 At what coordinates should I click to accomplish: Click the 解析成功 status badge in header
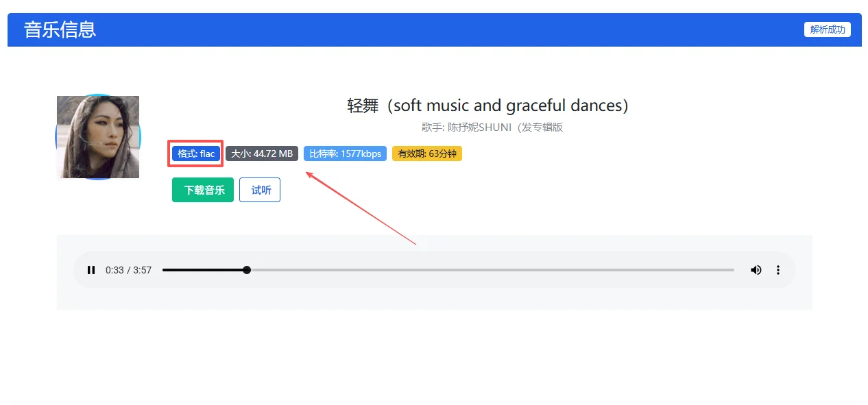click(827, 29)
